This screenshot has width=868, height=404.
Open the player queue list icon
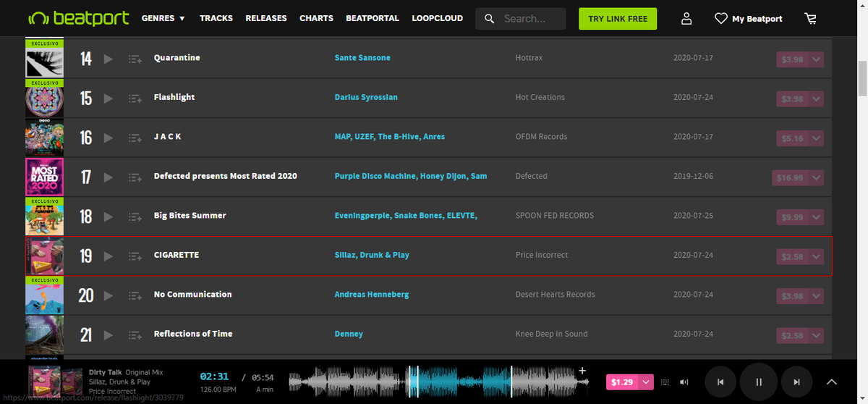tap(665, 382)
